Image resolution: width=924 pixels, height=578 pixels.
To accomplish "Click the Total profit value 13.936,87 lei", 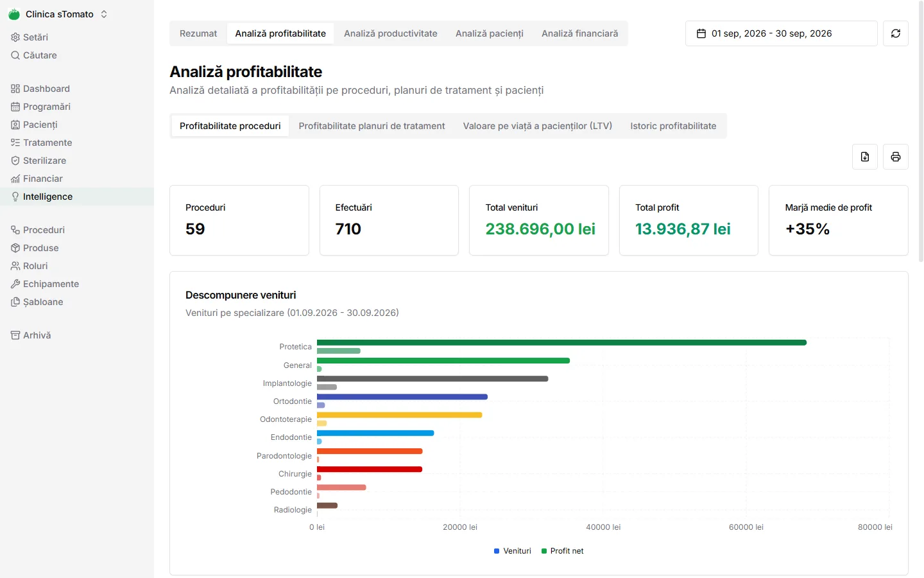I will pyautogui.click(x=683, y=229).
